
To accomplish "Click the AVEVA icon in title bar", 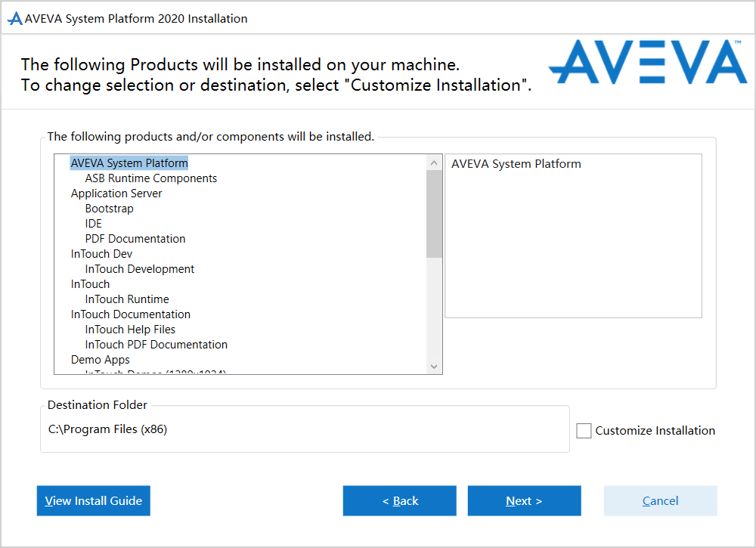I will click(14, 19).
